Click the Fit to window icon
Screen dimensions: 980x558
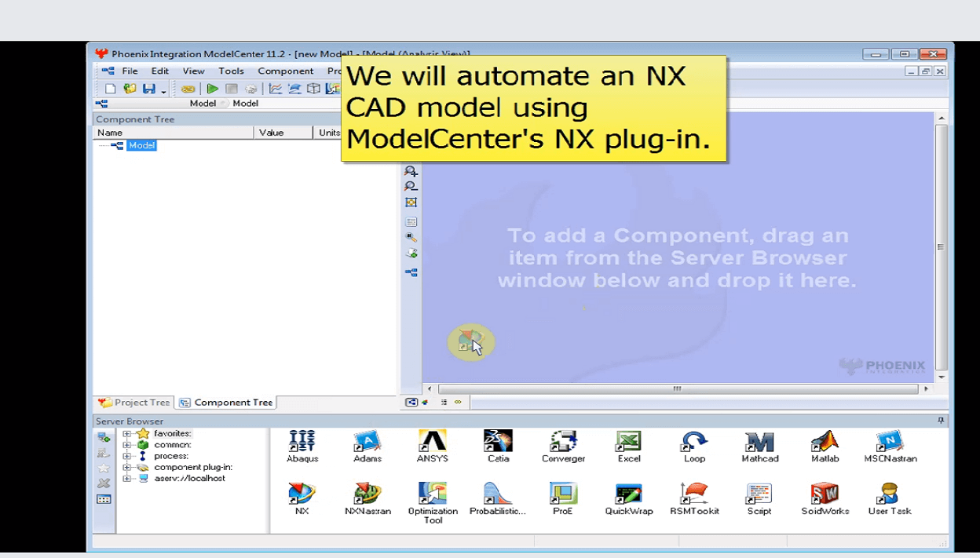pyautogui.click(x=411, y=202)
